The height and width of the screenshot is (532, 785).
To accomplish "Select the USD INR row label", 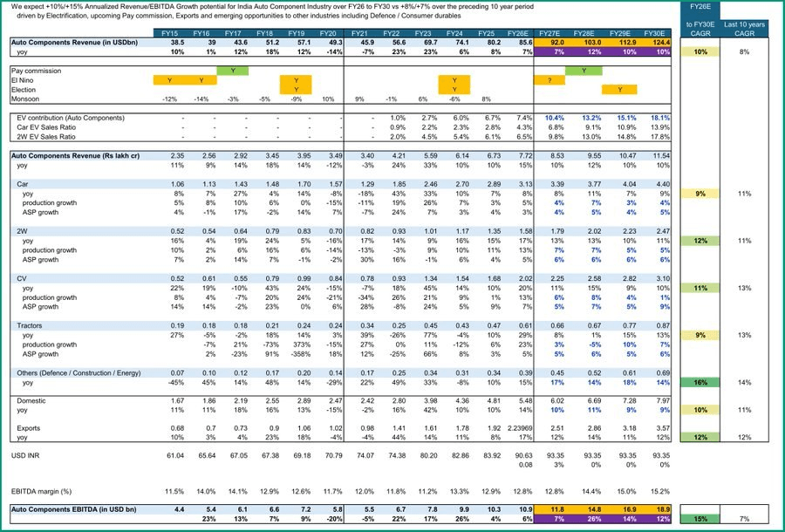I will [25, 456].
